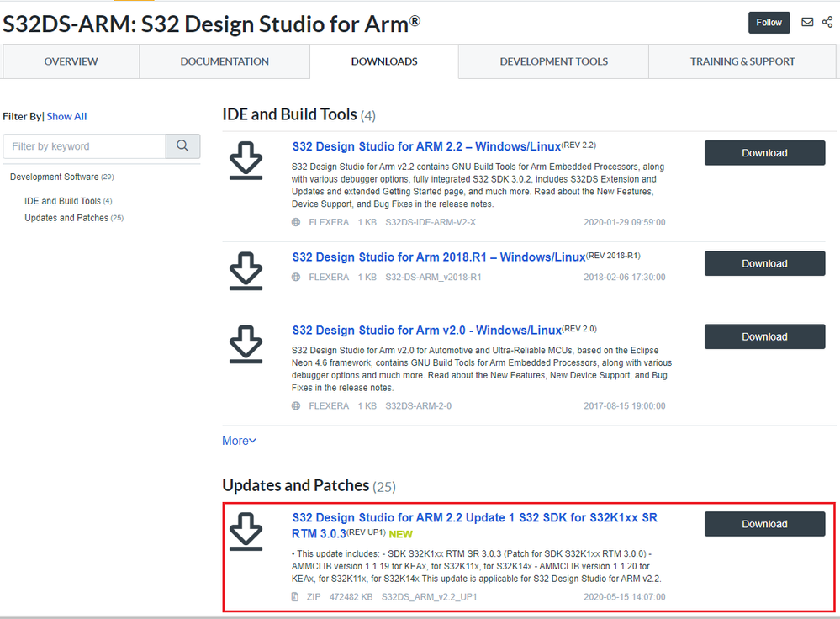Expand the More list under IDE and Build Tools
This screenshot has height=619, width=840.
[x=239, y=441]
